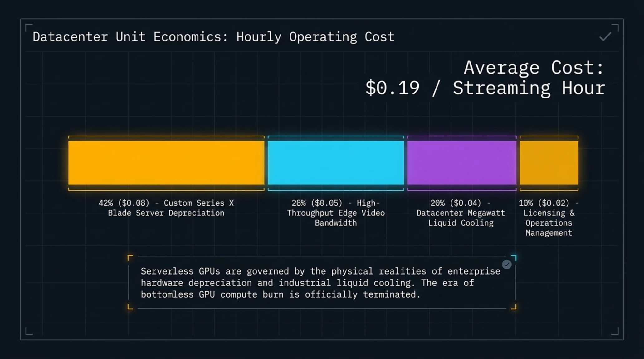Select the 10% licensing bar segment

549,163
